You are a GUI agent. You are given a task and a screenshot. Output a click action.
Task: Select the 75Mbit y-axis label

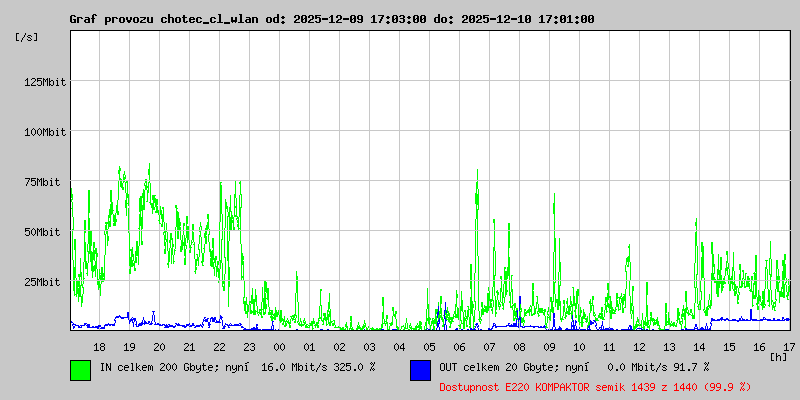point(42,182)
